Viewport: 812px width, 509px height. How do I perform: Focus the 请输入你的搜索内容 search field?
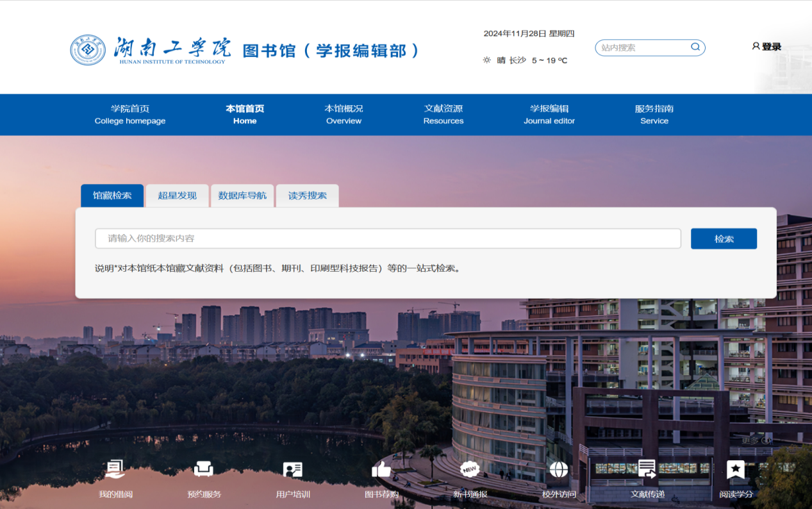click(388, 238)
